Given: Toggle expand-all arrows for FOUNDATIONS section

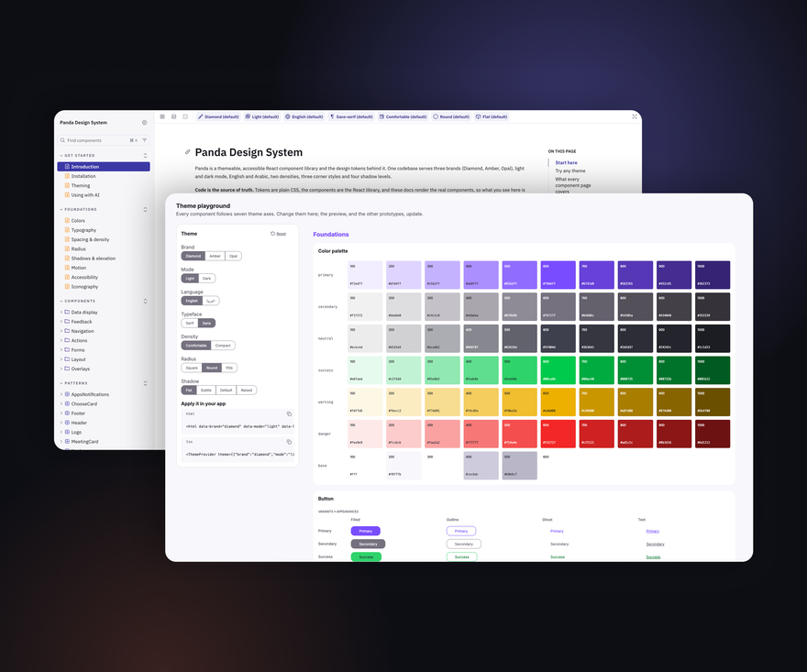Looking at the screenshot, I should point(145,209).
